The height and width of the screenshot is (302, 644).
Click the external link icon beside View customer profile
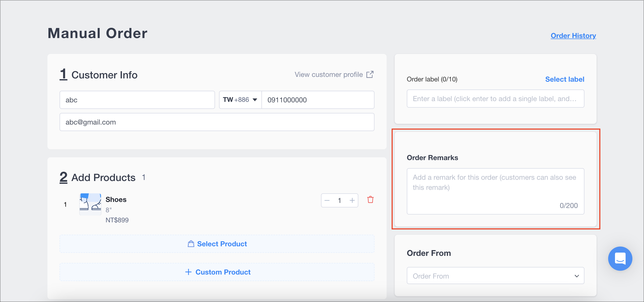click(370, 75)
